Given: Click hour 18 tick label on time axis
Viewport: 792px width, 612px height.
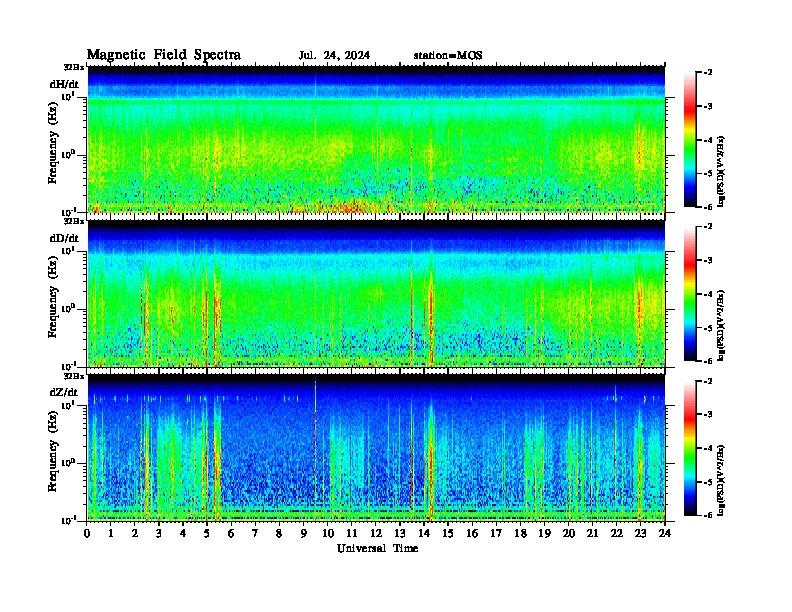Looking at the screenshot, I should click(x=520, y=534).
